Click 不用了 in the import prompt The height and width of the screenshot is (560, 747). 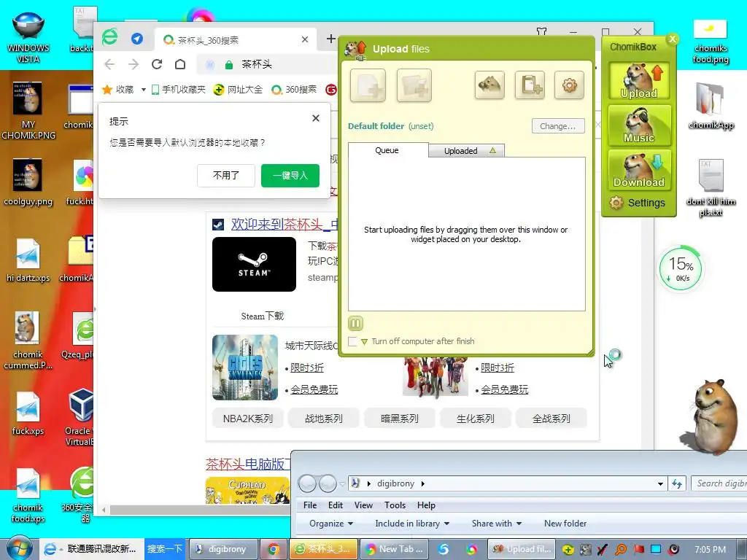(226, 176)
